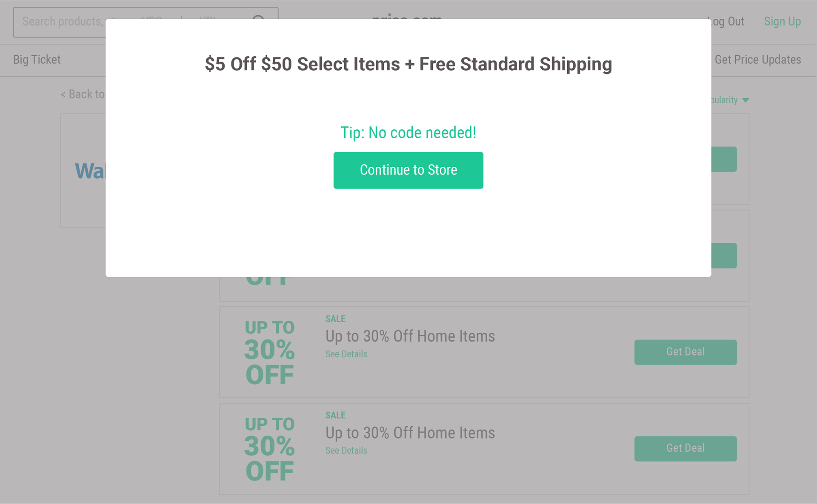817x504 pixels.
Task: Click the bottom UP TO 30% OFF graphic
Action: tap(269, 449)
